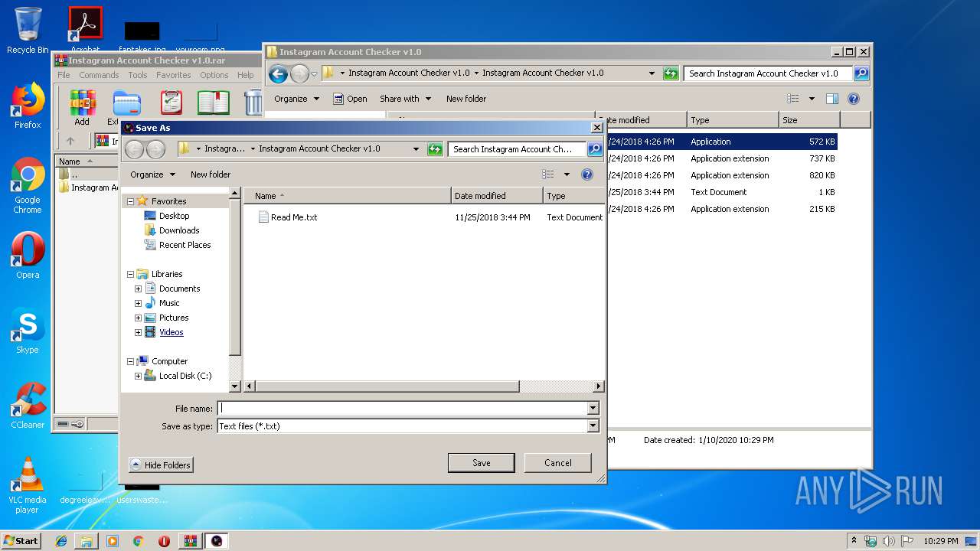This screenshot has width=980, height=551.
Task: Open Google Chrome desktop shortcut
Action: [28, 185]
